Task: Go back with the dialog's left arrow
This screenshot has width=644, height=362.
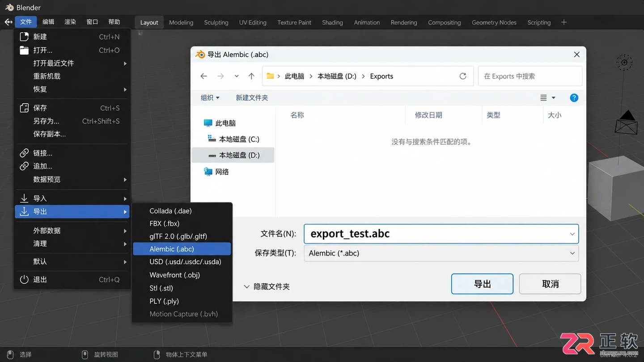Action: coord(203,76)
